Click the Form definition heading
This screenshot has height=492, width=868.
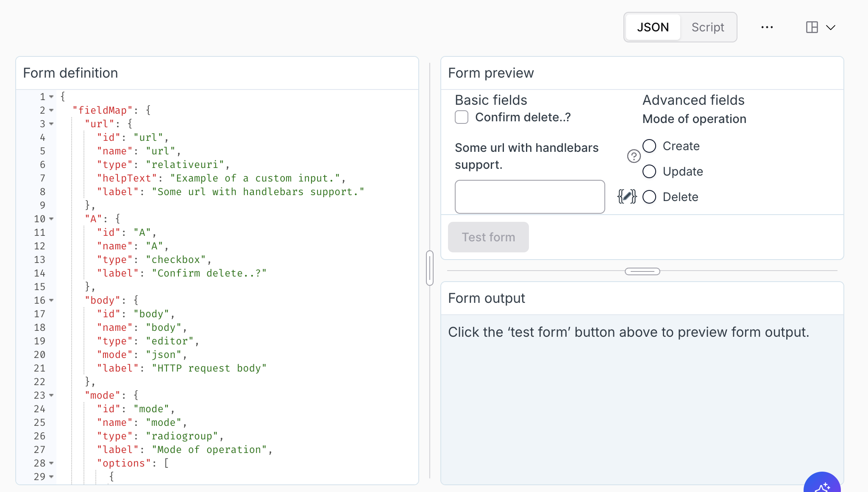tap(70, 73)
